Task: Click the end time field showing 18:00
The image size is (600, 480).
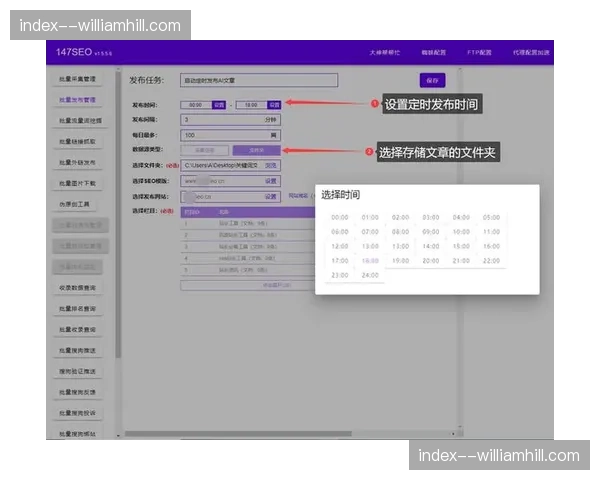Action: click(251, 105)
